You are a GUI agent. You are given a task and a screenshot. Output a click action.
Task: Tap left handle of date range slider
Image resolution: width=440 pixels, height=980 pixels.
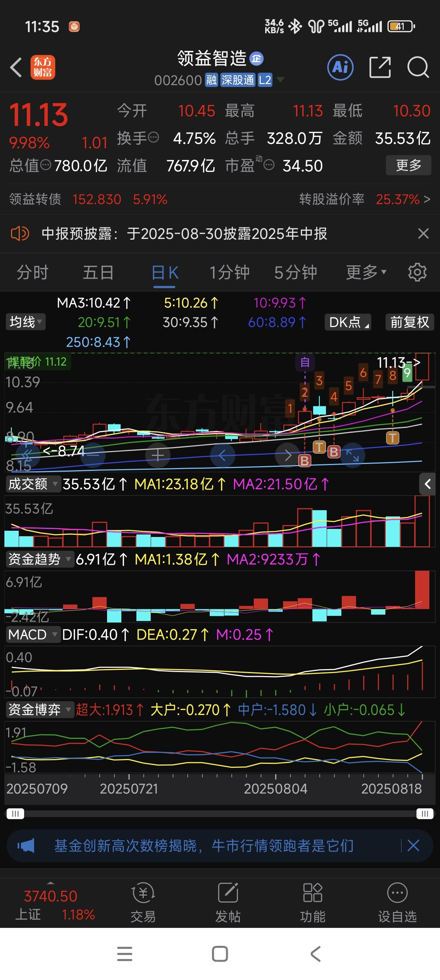[x=15, y=814]
